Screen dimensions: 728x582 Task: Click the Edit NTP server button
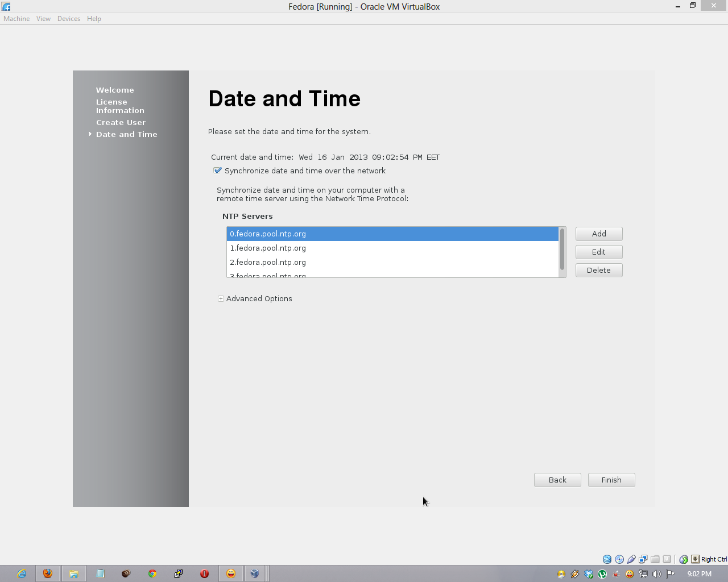[x=599, y=252]
